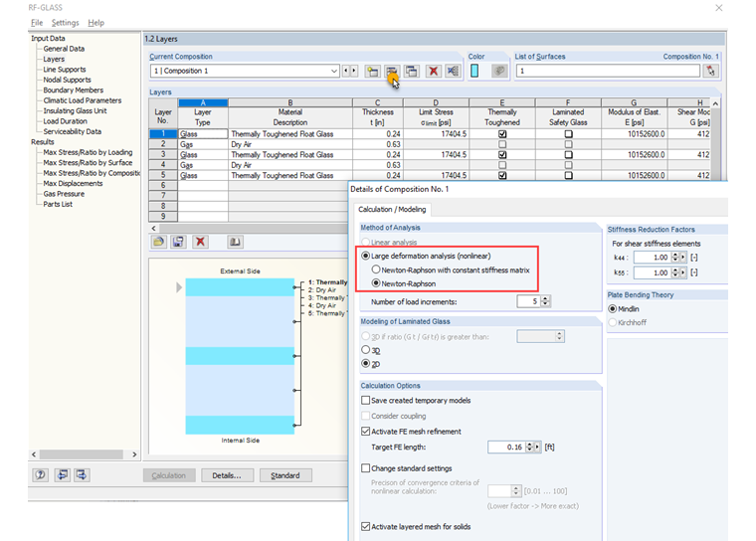Toggle Thermally Toughened checkbox for layer 1
This screenshot has width=756, height=541.
coord(502,134)
